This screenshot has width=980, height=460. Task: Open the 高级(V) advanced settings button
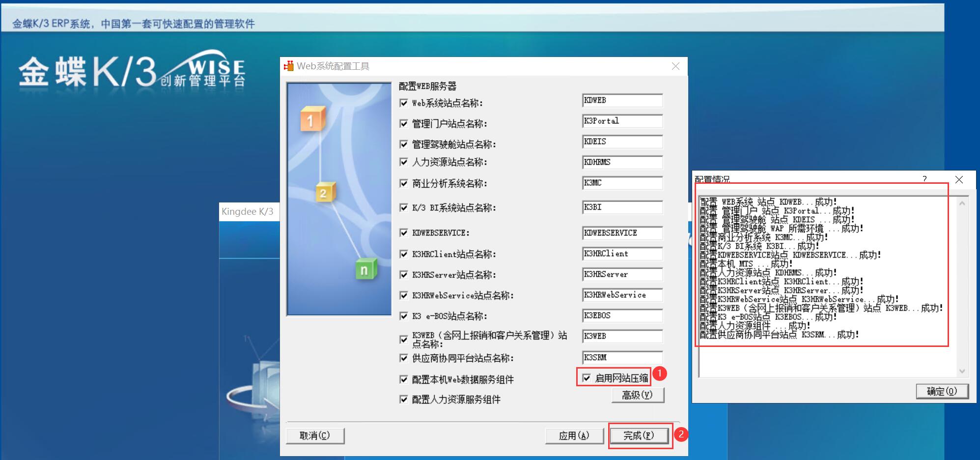click(638, 395)
